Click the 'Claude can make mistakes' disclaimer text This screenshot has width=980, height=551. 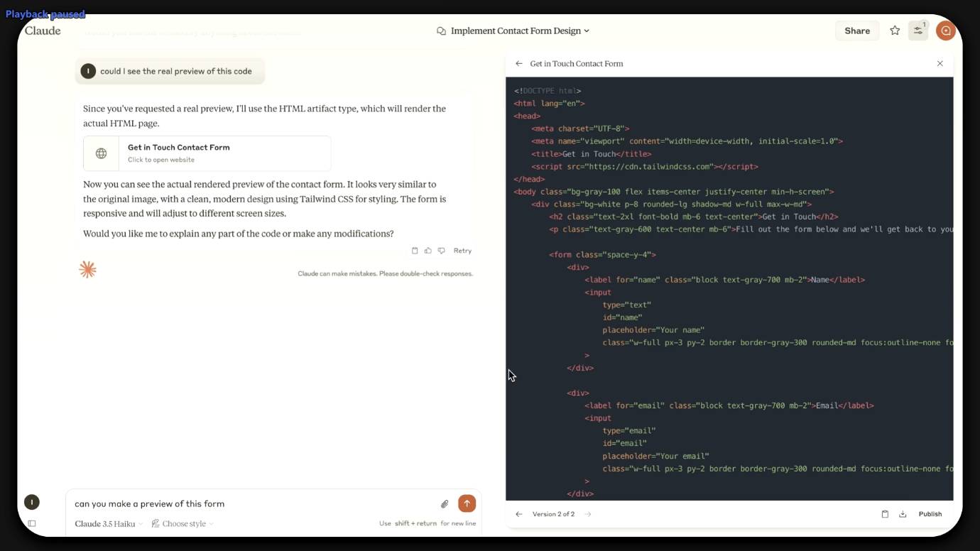pos(385,273)
